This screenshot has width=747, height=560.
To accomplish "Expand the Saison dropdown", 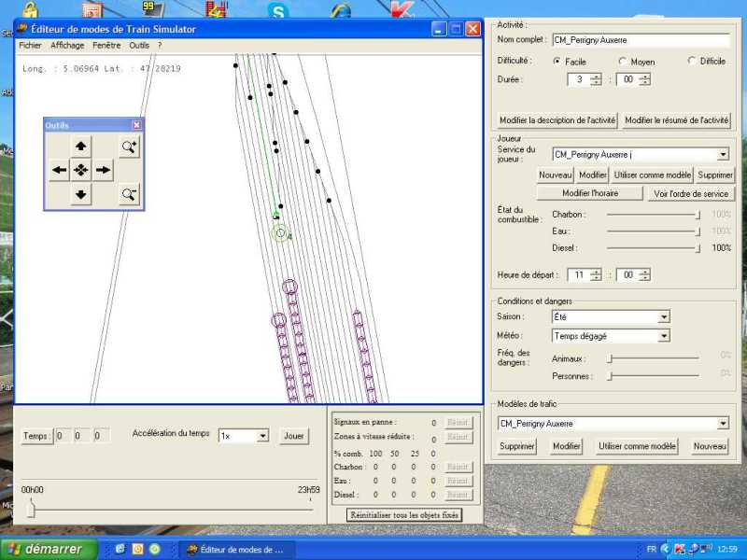I will (664, 316).
